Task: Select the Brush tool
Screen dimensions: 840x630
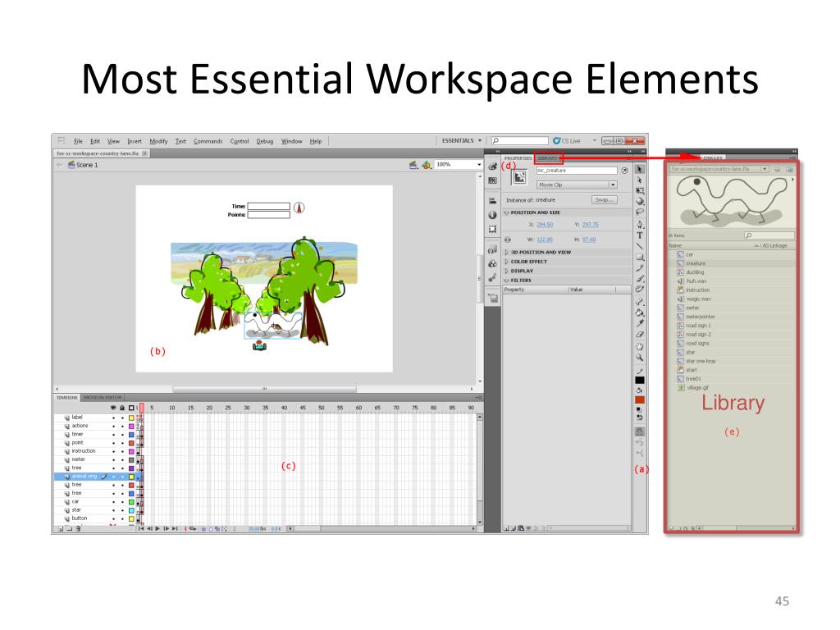Action: pyautogui.click(x=640, y=279)
